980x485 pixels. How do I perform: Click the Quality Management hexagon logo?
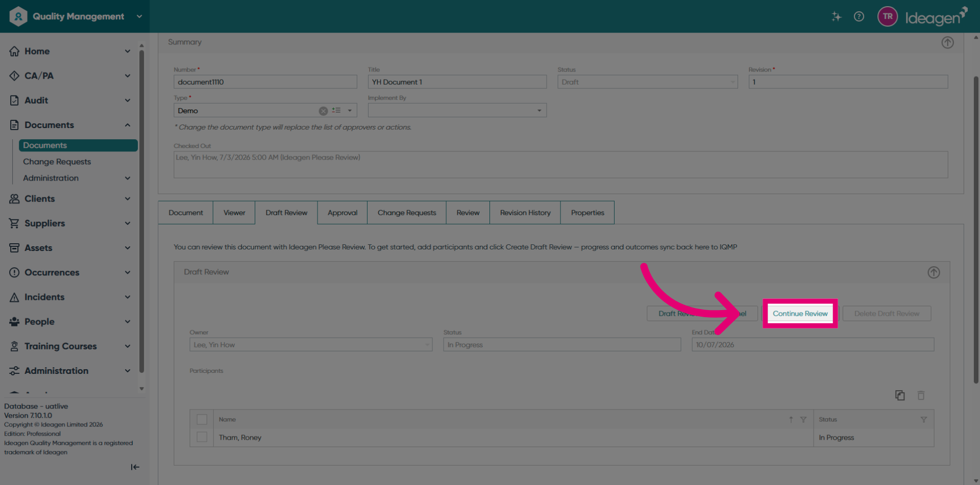(18, 16)
